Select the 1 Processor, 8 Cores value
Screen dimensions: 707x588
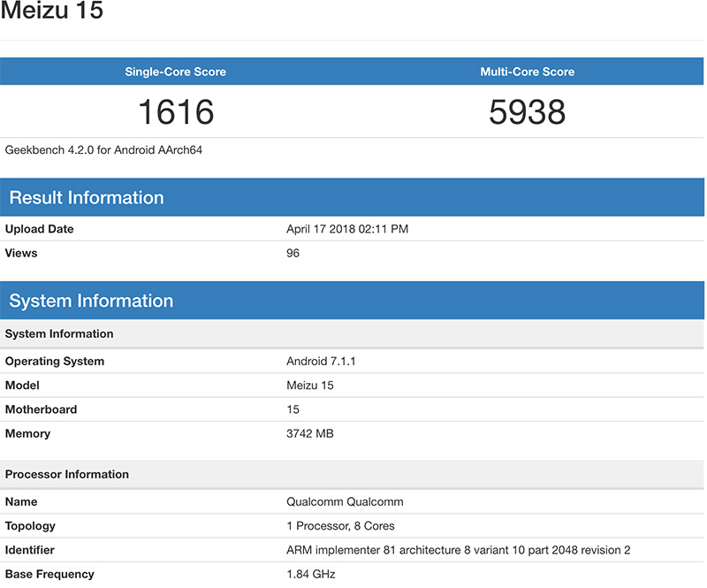coord(340,526)
